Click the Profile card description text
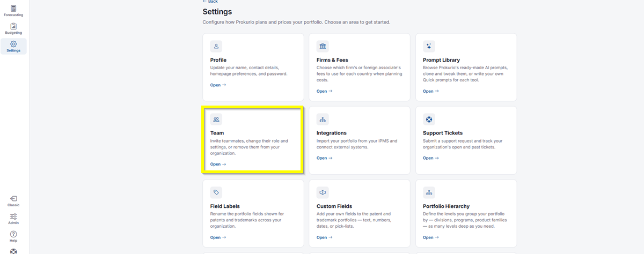 click(249, 71)
